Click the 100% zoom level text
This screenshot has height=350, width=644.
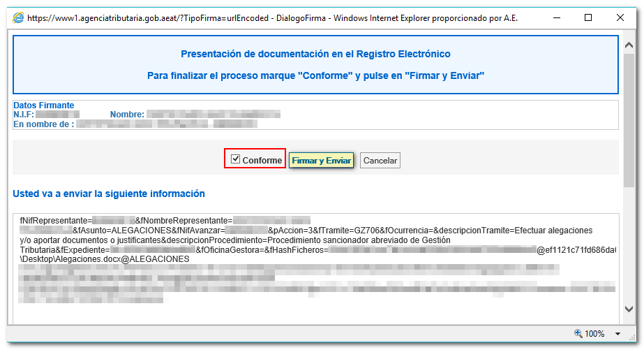[x=595, y=334]
